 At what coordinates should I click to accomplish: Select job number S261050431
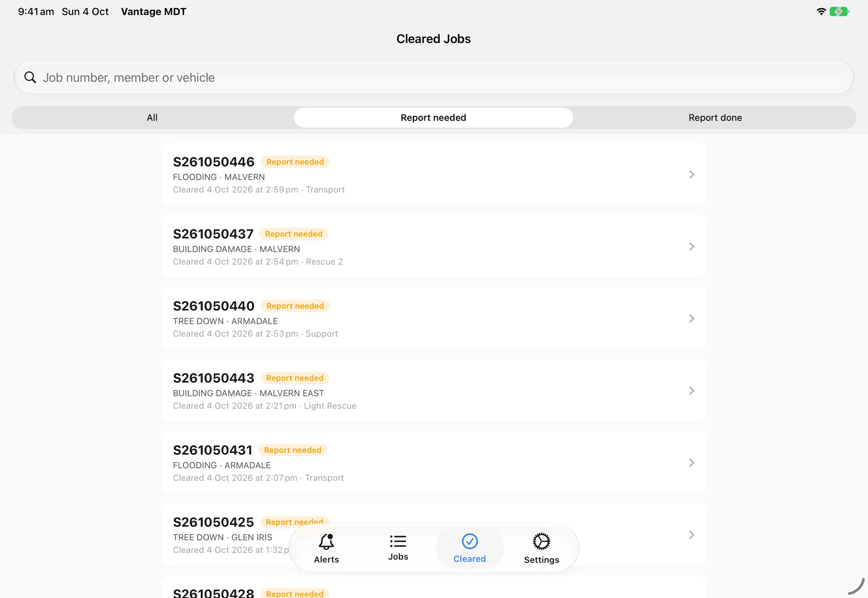coord(213,450)
